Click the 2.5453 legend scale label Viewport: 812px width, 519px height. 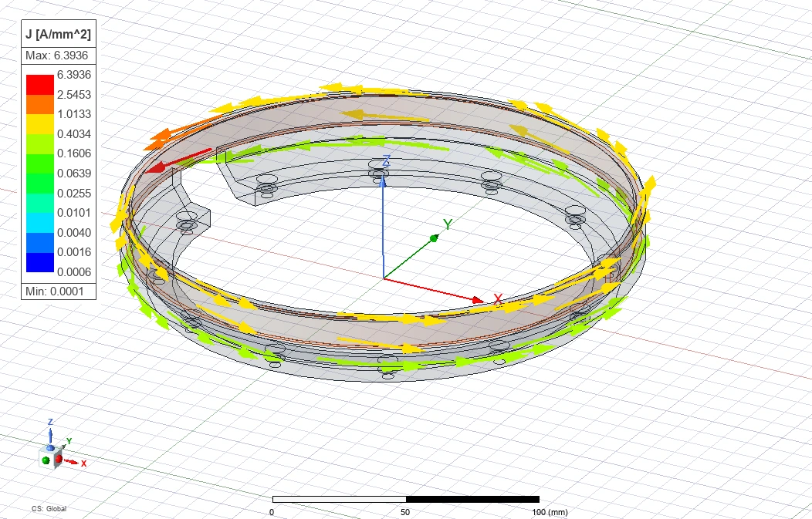tap(74, 95)
